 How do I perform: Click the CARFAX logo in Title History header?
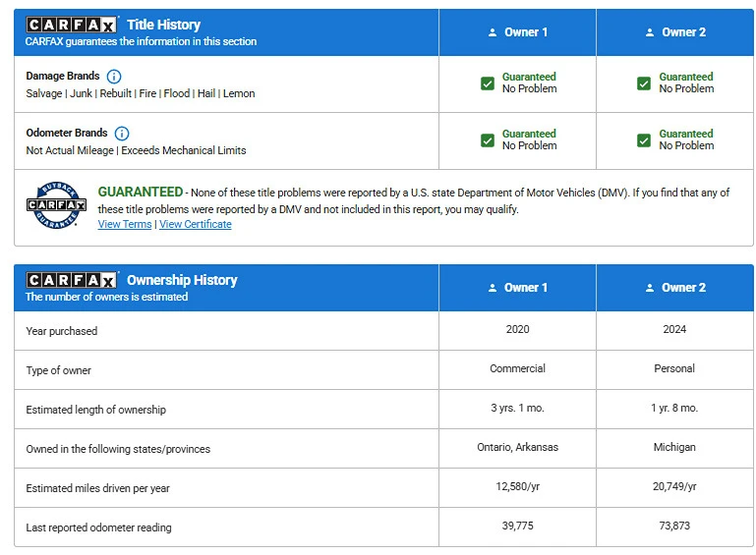(x=72, y=25)
